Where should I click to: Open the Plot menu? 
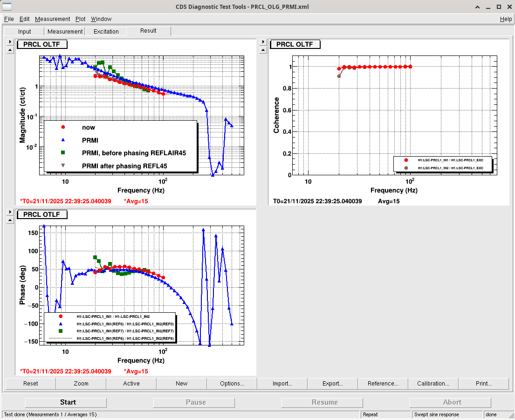coord(81,19)
